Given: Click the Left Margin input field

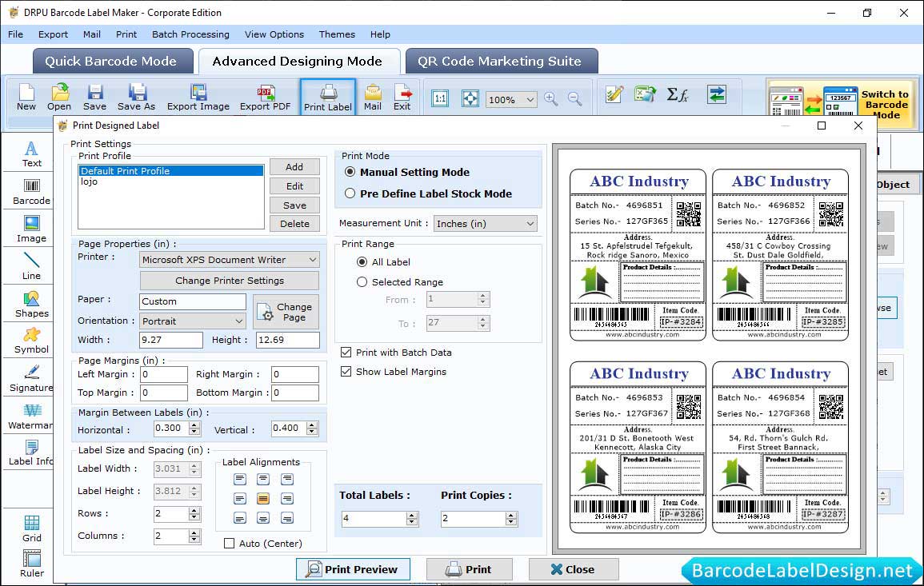Looking at the screenshot, I should tap(164, 375).
